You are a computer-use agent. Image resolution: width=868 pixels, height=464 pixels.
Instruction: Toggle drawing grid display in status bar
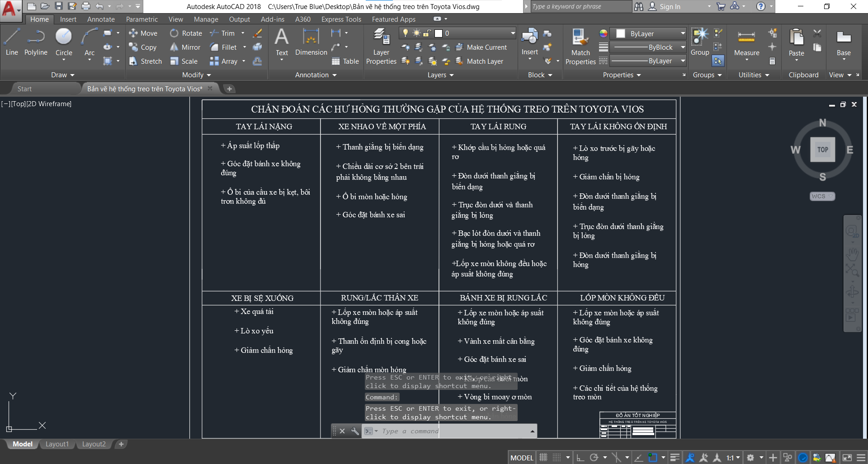pyautogui.click(x=543, y=458)
